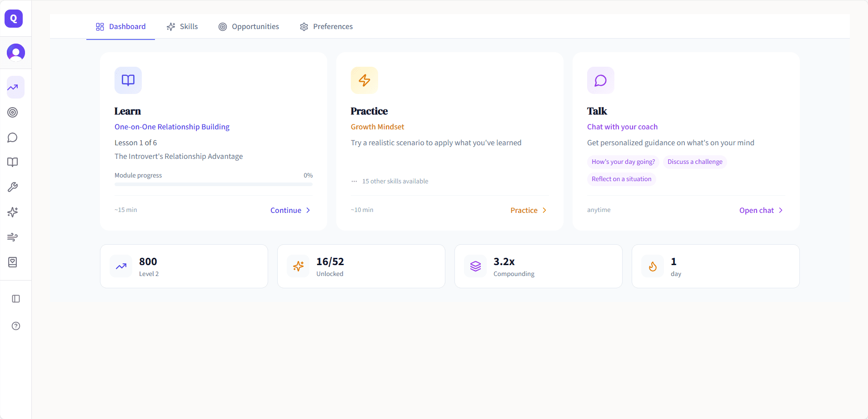This screenshot has height=419, width=868.
Task: Expand the Continue chevron on Learn card
Action: click(308, 210)
